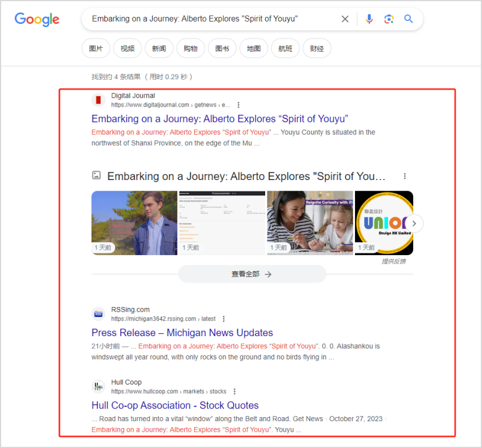
Task: Open images section three-dot options
Action: [x=405, y=176]
